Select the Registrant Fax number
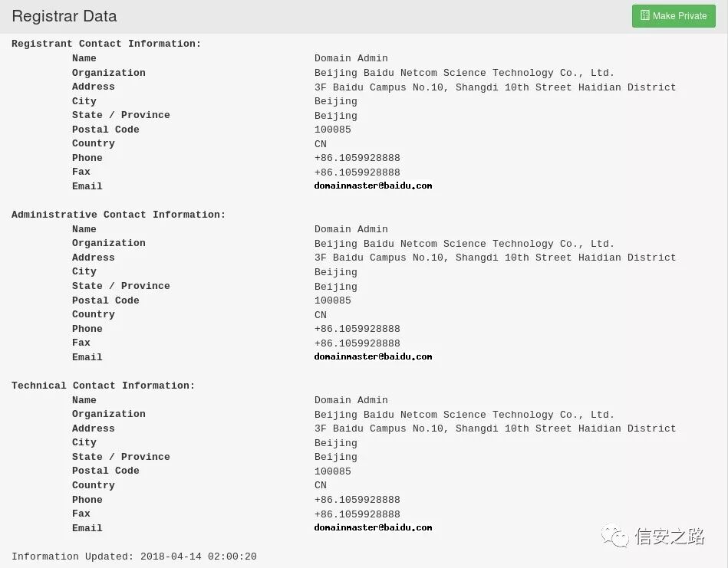This screenshot has width=728, height=568. pyautogui.click(x=357, y=172)
